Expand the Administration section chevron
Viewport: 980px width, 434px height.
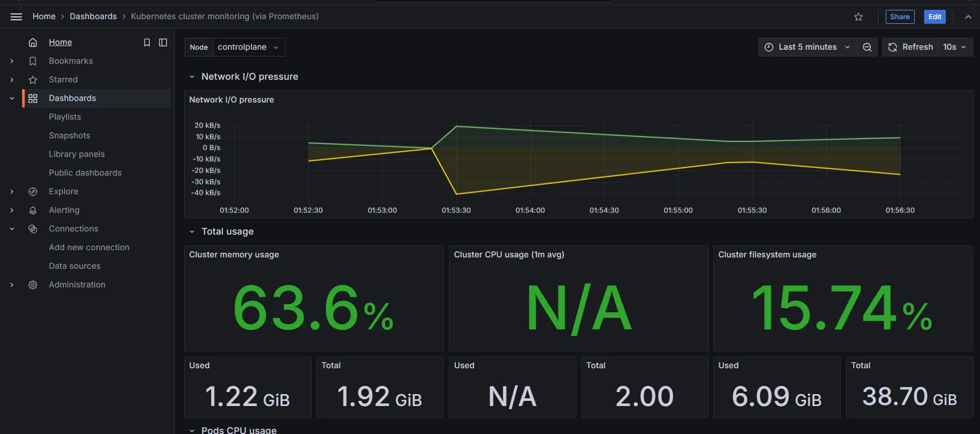[12, 285]
